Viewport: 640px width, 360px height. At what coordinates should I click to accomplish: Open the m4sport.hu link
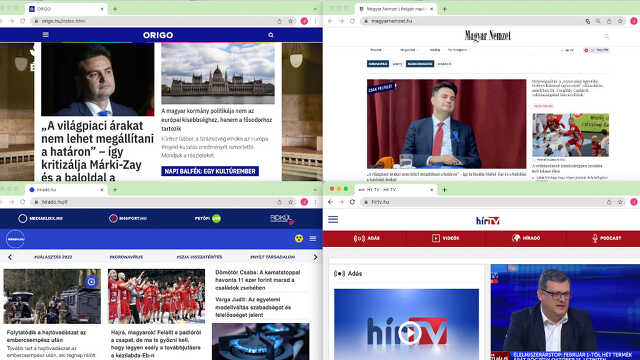[128, 219]
